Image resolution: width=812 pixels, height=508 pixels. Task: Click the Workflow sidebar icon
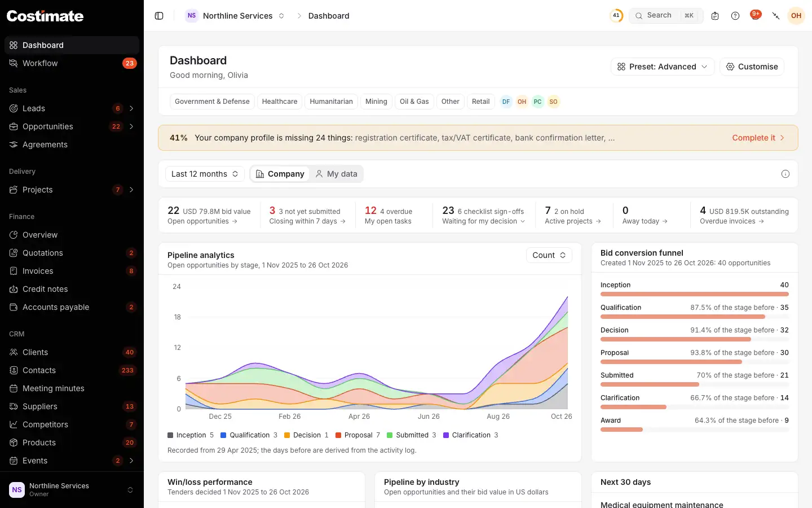coord(14,63)
